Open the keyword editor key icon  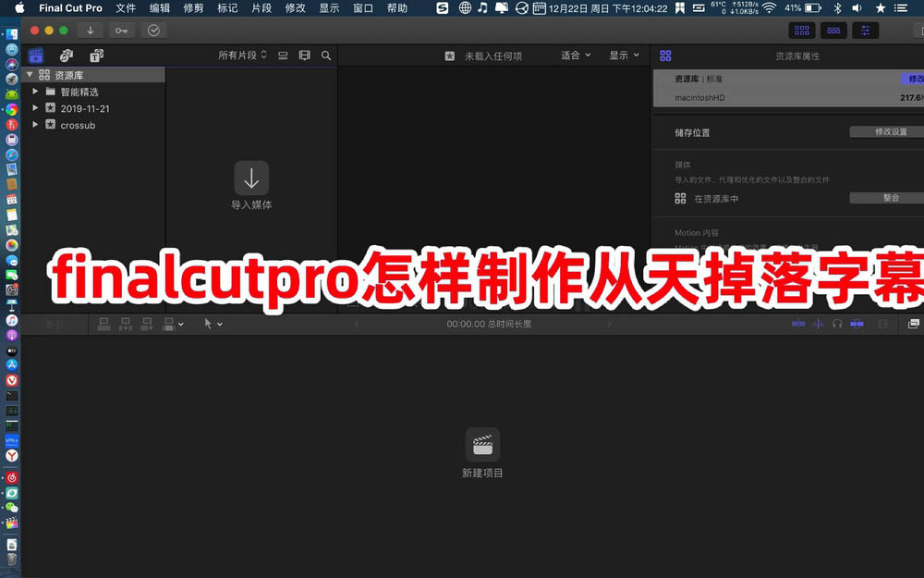coord(121,31)
